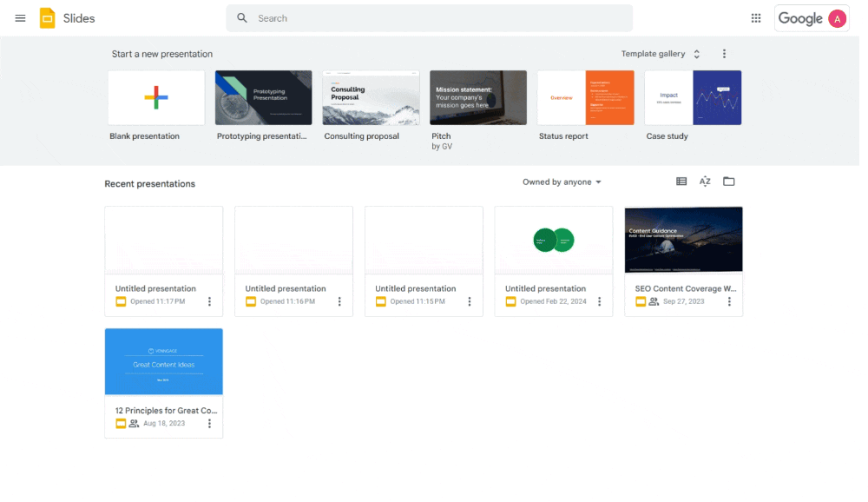This screenshot has height=502, width=868.
Task: Click the Slides product name
Action: coord(79,18)
